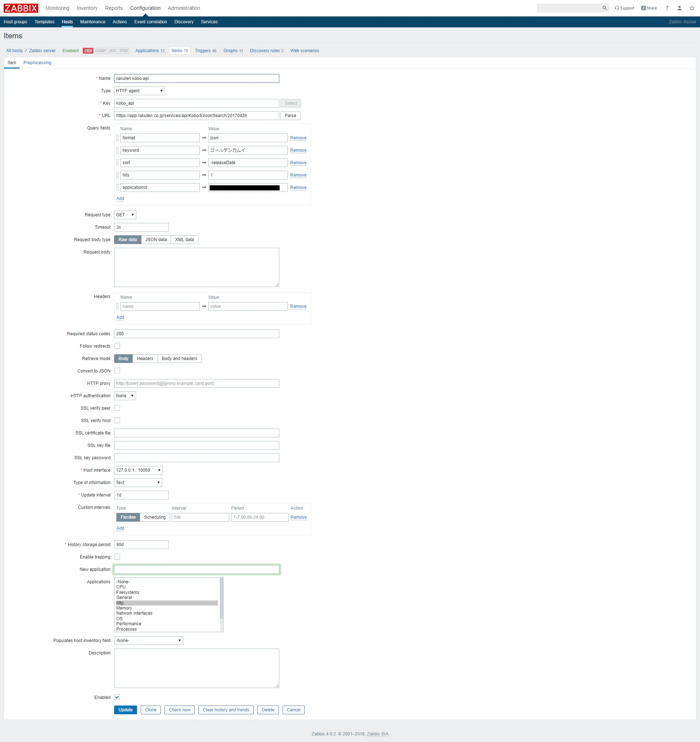The width and height of the screenshot is (700, 742).
Task: Open the Host interface dropdown
Action: coord(139,470)
